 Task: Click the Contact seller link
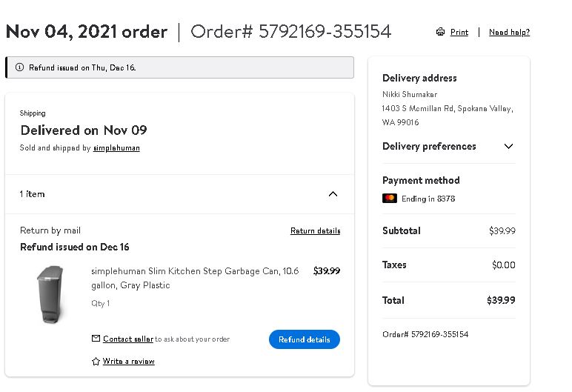[128, 339]
